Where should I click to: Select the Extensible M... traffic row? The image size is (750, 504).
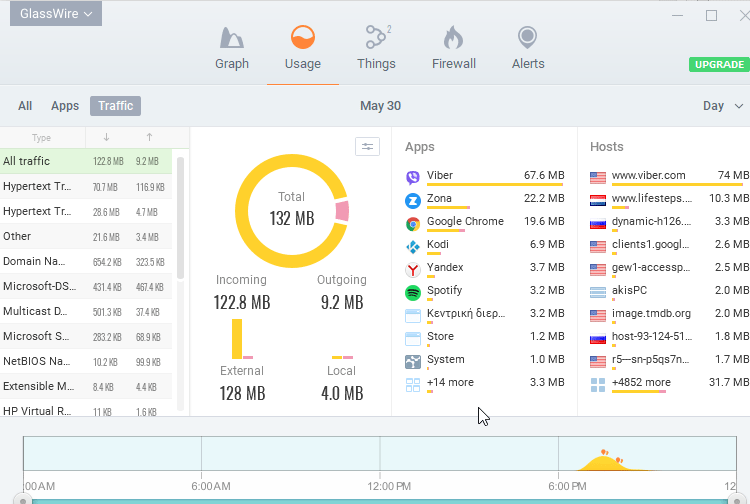point(86,386)
